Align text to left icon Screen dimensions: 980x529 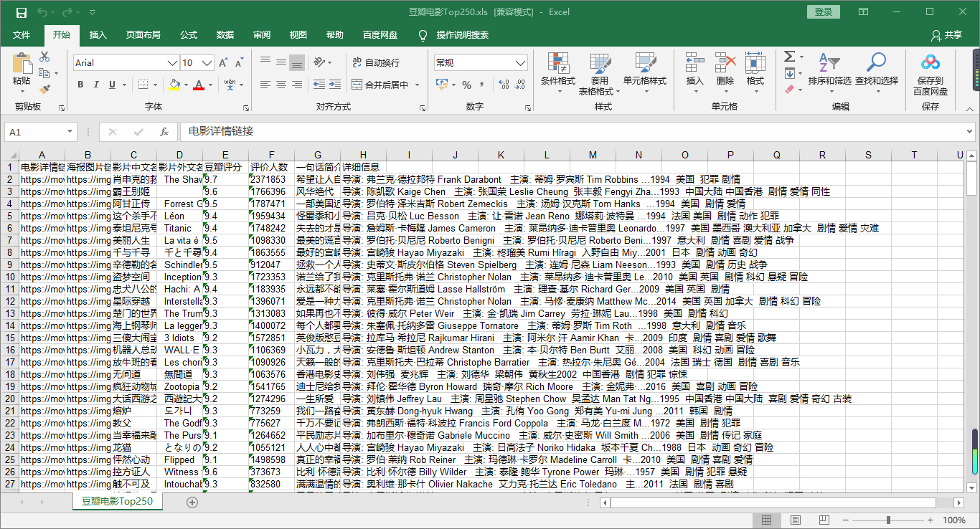265,85
